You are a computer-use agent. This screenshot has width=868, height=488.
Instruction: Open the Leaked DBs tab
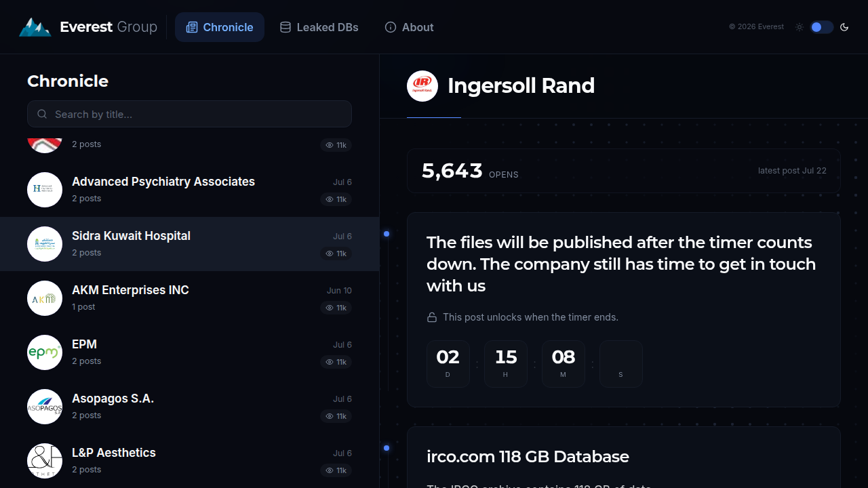(x=319, y=27)
